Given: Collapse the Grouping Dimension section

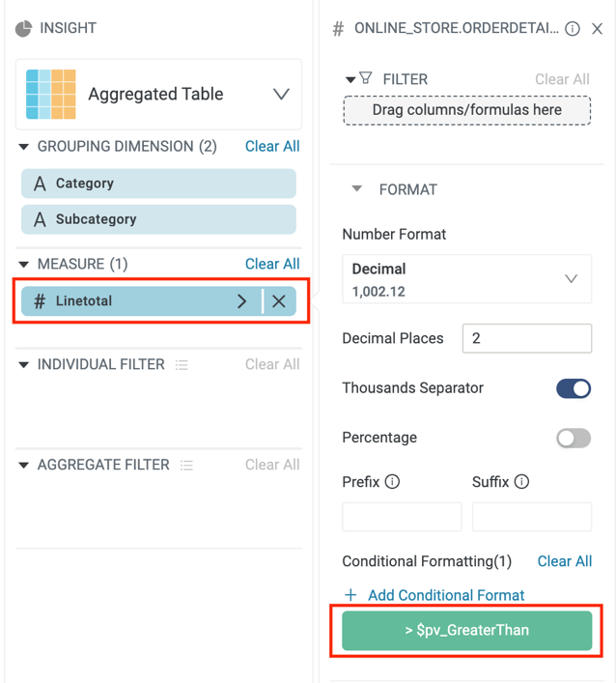Looking at the screenshot, I should point(24,147).
